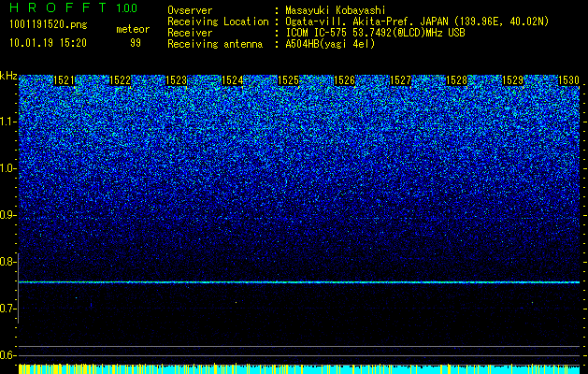Click the 1525 time marker
Viewport: 588px width, 374px height.
[x=288, y=80]
